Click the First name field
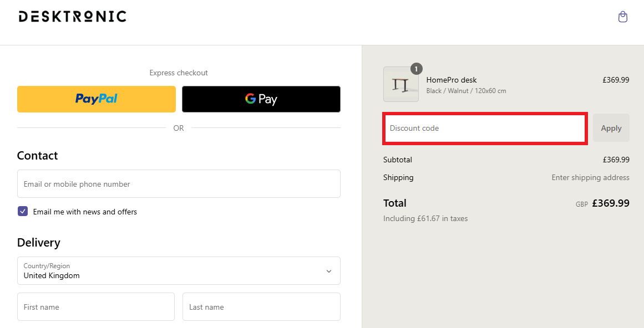 click(x=96, y=307)
